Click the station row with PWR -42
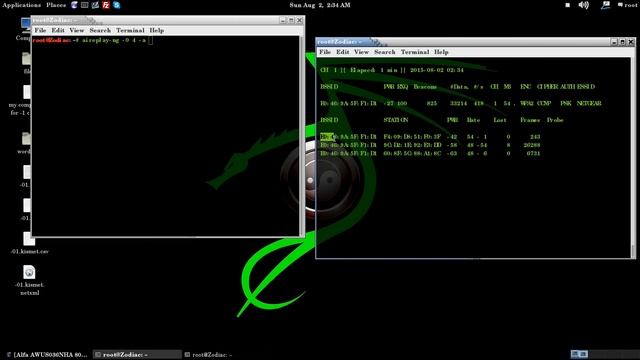 [x=430, y=137]
